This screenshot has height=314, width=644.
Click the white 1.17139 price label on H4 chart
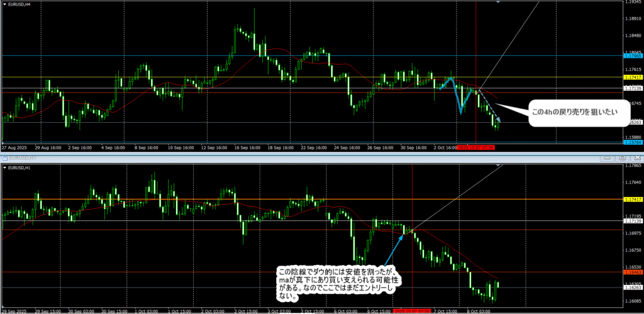point(632,89)
